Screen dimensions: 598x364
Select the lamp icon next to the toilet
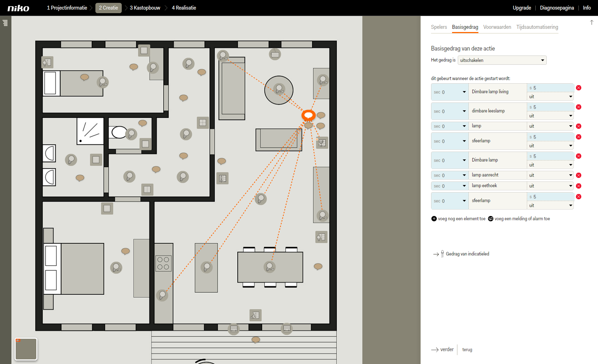pos(131,134)
